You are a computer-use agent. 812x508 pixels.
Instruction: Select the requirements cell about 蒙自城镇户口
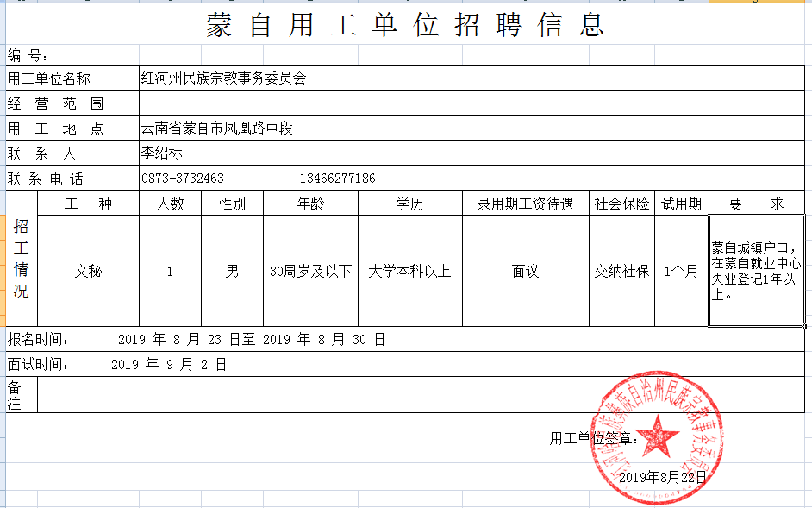point(756,271)
